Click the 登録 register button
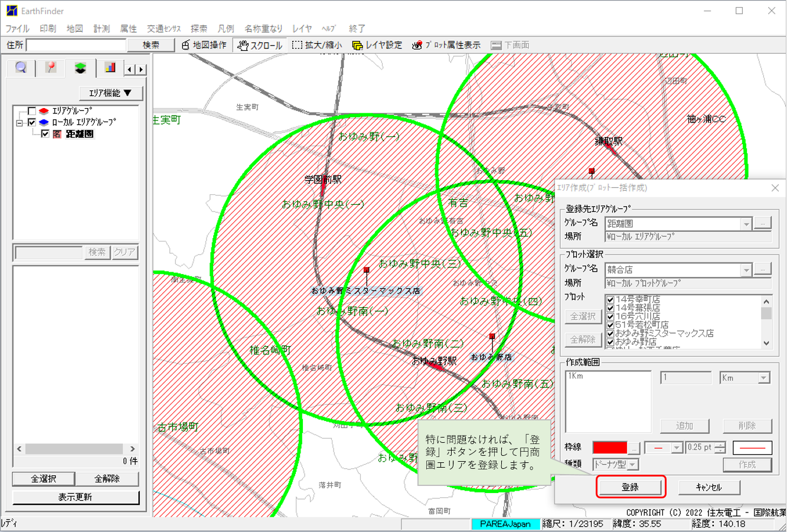This screenshot has height=532, width=787. pyautogui.click(x=631, y=487)
